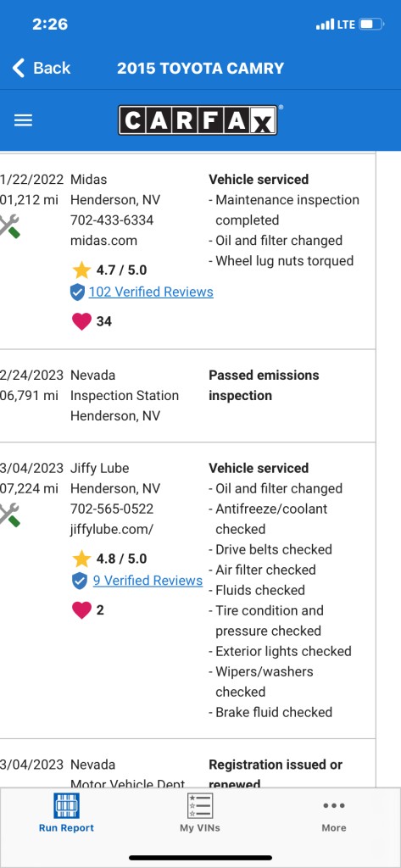
Task: Tap the star rating icon for Midas
Action: 81,270
